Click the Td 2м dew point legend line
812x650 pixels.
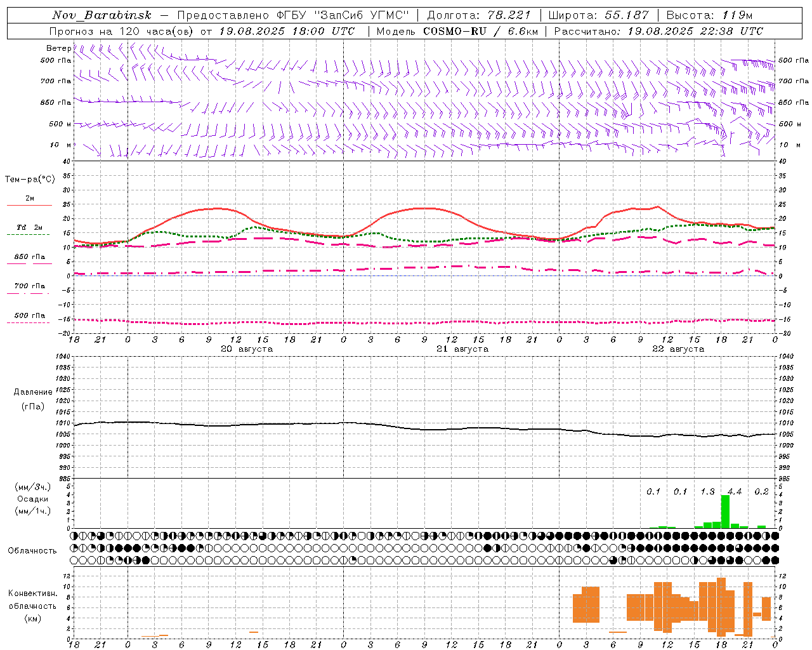click(x=28, y=234)
